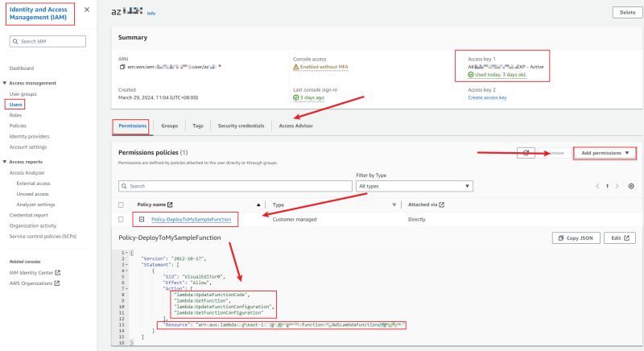The height and width of the screenshot is (351, 644).
Task: Switch to the Tags tab
Action: point(198,126)
